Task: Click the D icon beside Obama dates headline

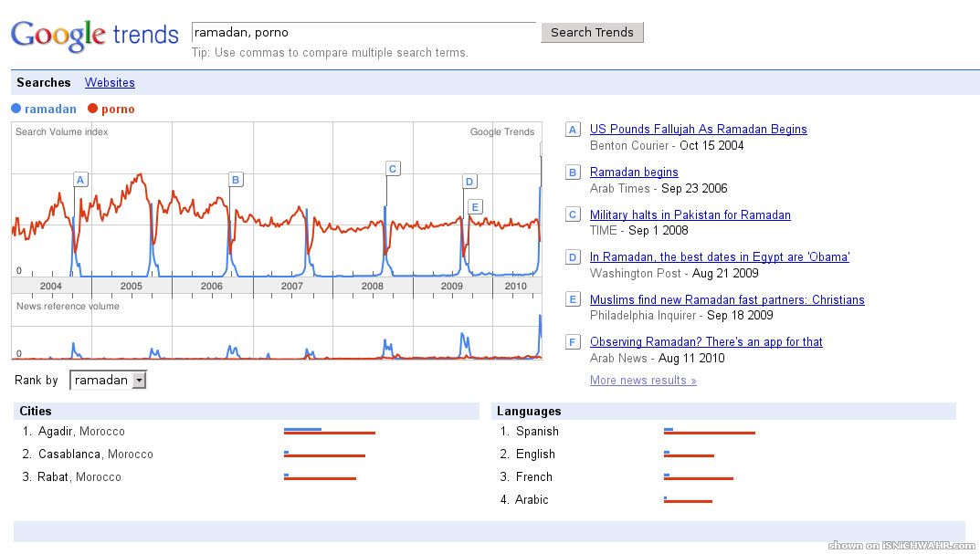Action: tap(573, 257)
